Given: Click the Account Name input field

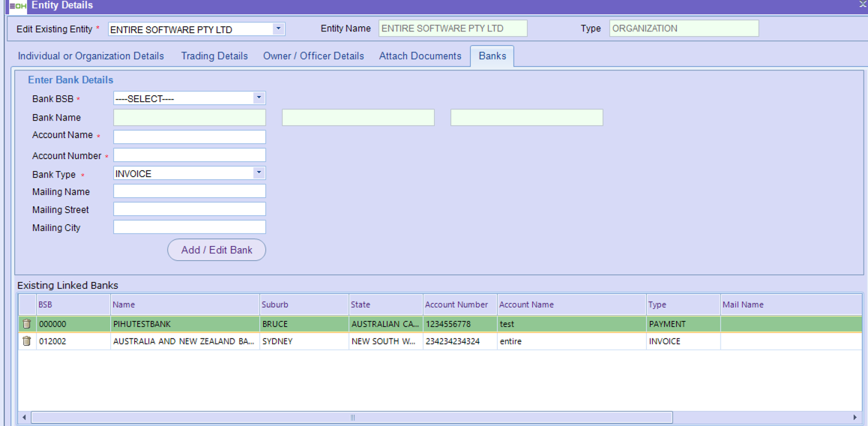Looking at the screenshot, I should click(x=190, y=136).
